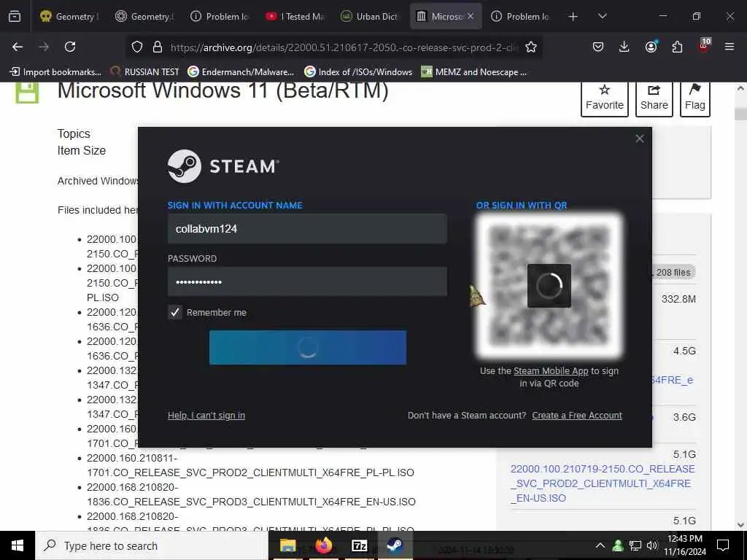Switch to the last Problem lo tab
Viewport: 747px width, 560px height.
pyautogui.click(x=520, y=16)
